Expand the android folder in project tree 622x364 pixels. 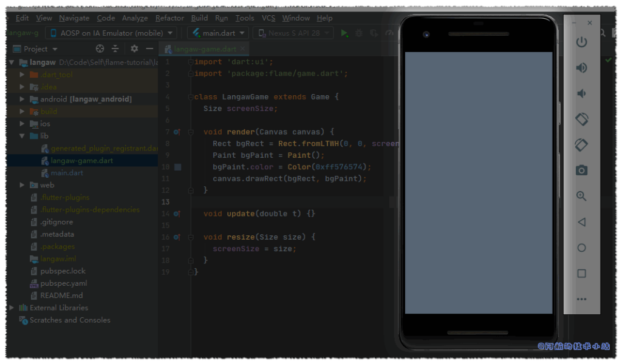click(x=22, y=99)
